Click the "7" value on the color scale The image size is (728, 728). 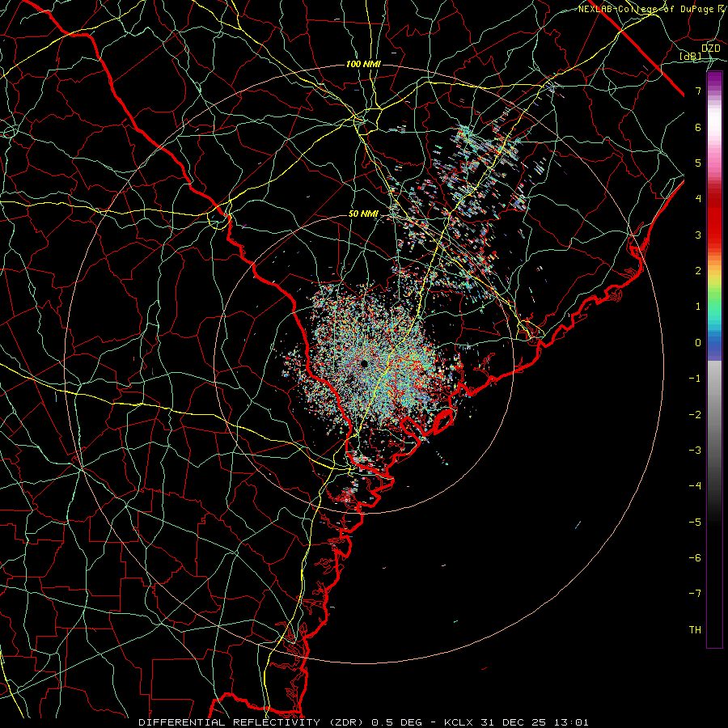click(698, 91)
